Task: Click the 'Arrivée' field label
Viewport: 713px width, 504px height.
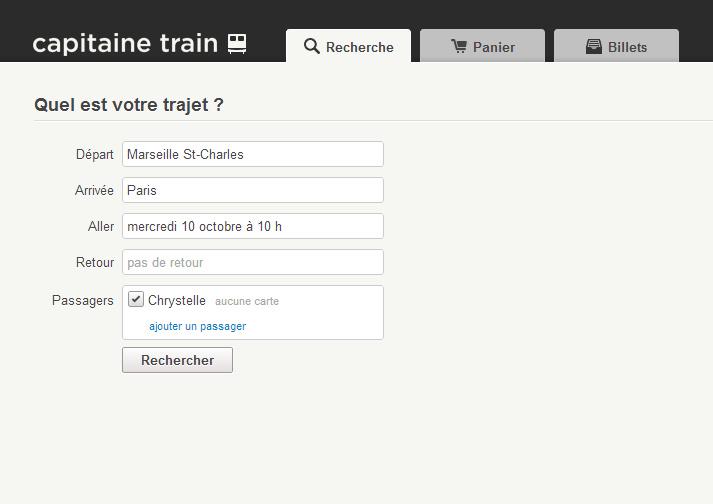Action: 94,190
